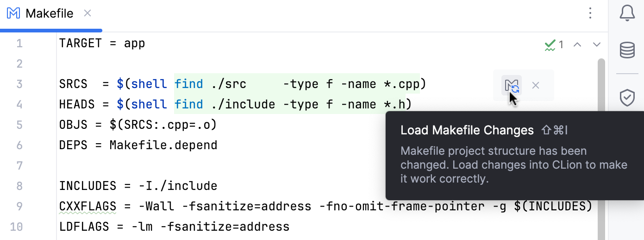This screenshot has width=644, height=240.
Task: Click the DEPS = Makefile.depend line
Action: click(x=138, y=145)
